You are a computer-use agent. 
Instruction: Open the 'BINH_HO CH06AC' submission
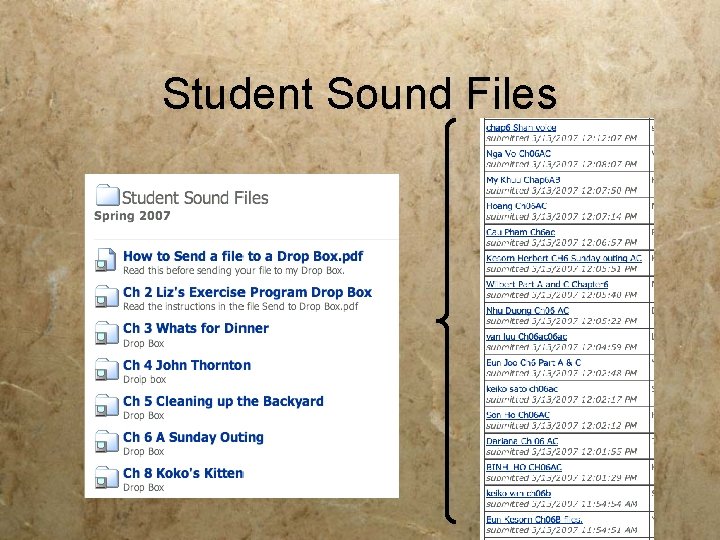pos(524,467)
